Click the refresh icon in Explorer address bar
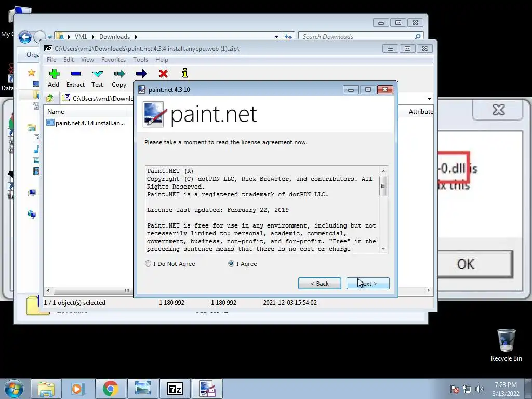The width and height of the screenshot is (532, 399). tap(288, 36)
